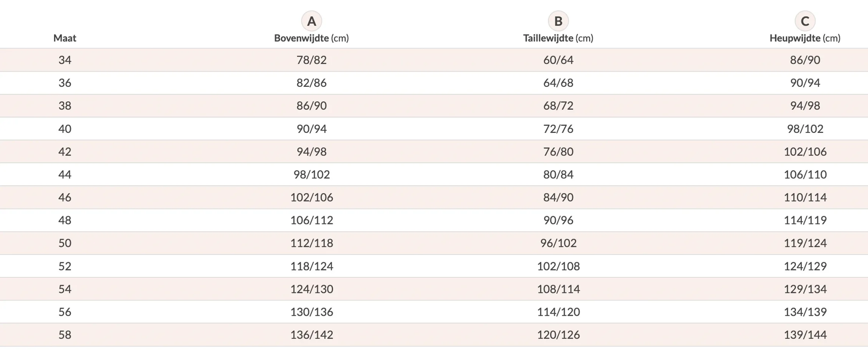This screenshot has height=360, width=868.
Task: Click the 60/64 Taillewijdte value
Action: tap(558, 60)
